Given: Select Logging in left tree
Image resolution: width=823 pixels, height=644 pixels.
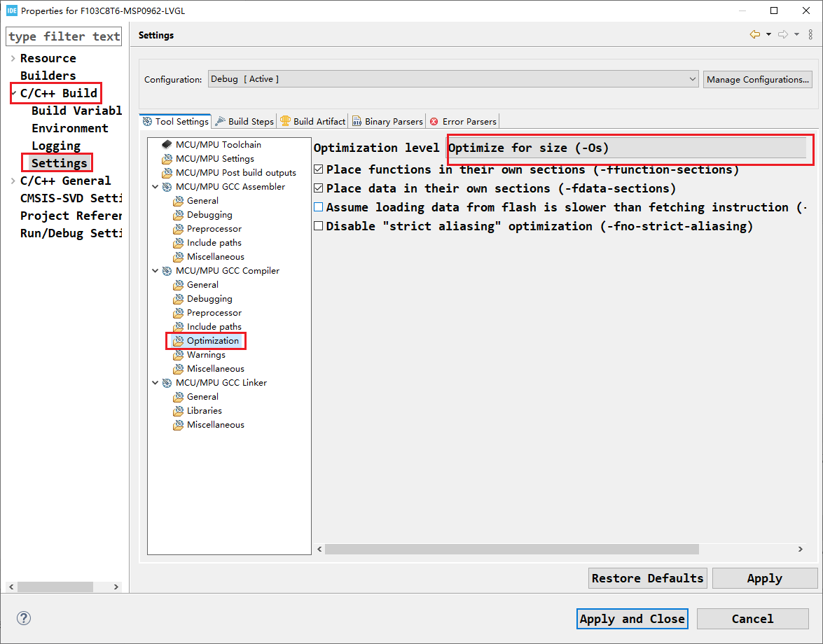Looking at the screenshot, I should click(x=56, y=146).
